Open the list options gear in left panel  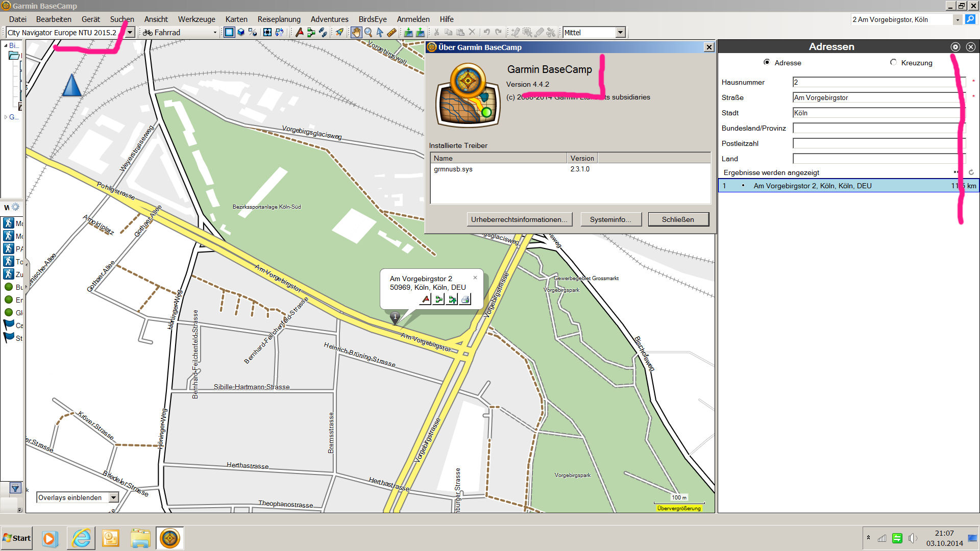15,207
